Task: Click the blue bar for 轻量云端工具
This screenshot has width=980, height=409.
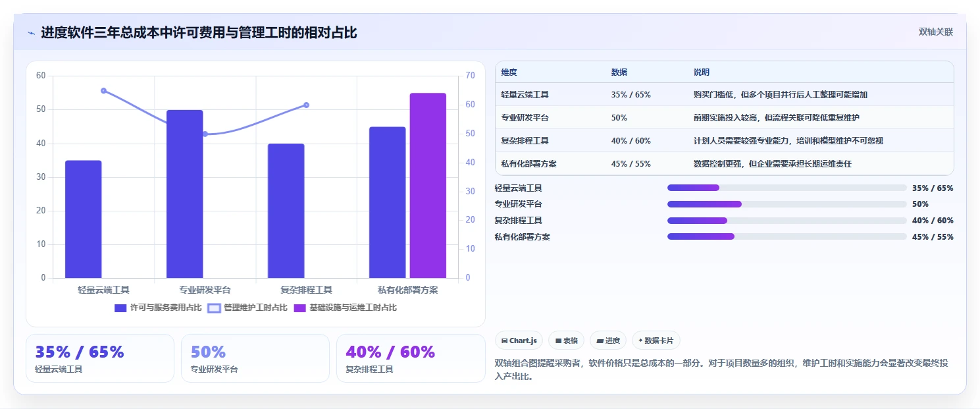Action: click(84, 219)
